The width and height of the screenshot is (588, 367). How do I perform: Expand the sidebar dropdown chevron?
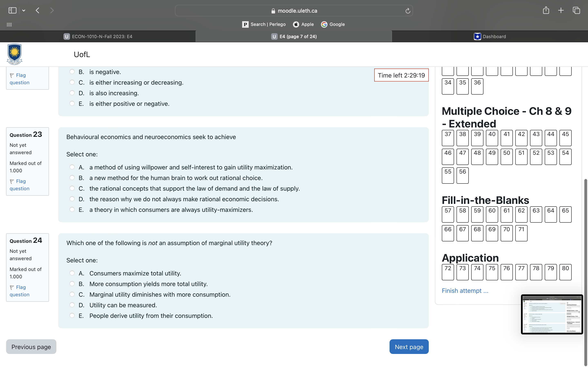[23, 10]
